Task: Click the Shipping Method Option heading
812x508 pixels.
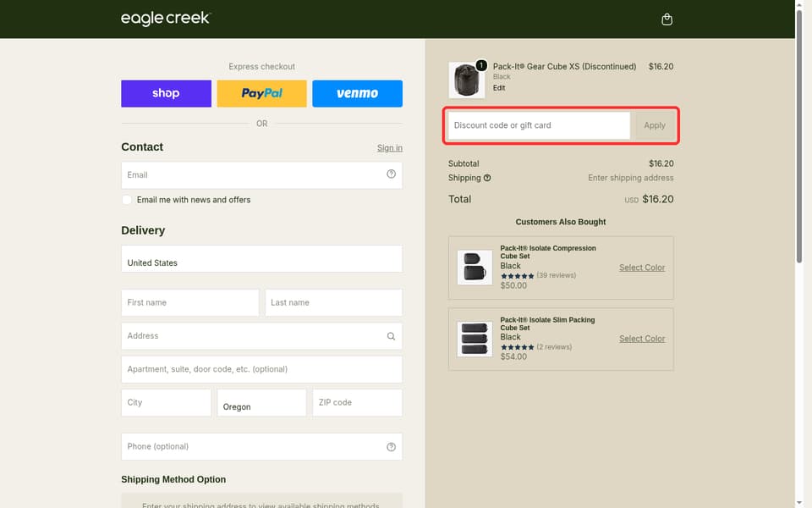Action: click(x=173, y=479)
